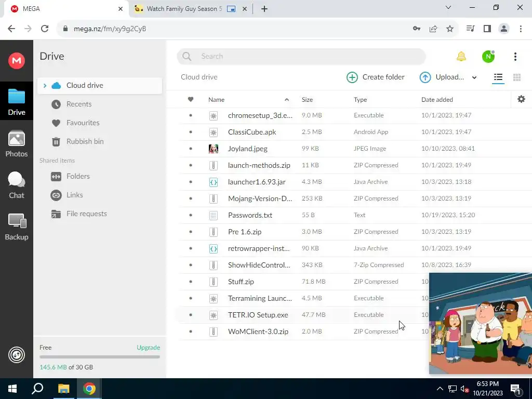The image size is (532, 399).
Task: Switch to grid thumbnail view
Action: [x=517, y=77]
